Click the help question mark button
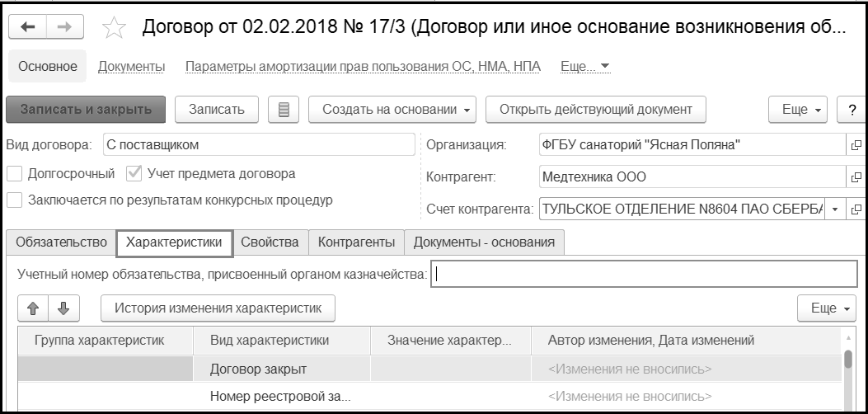Viewport: 868px width, 414px height. point(852,109)
